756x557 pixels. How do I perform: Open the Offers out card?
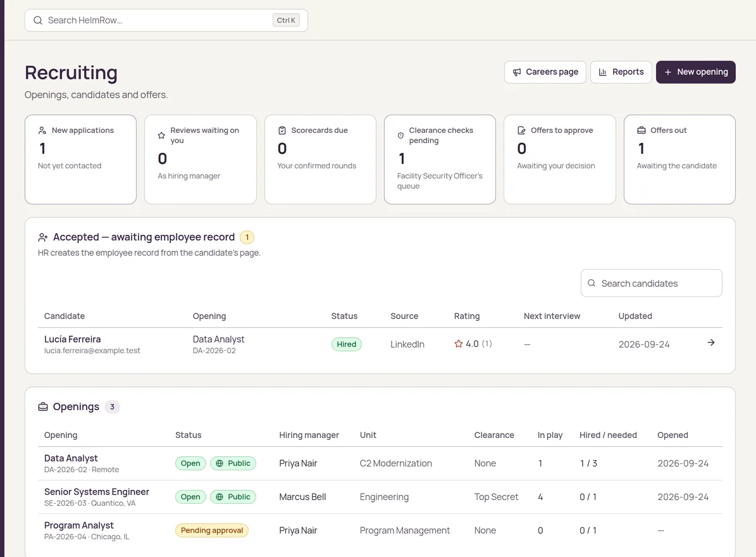(679, 159)
